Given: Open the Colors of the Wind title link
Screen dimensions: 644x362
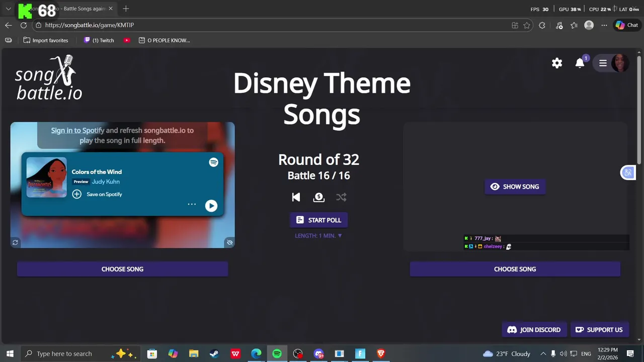Looking at the screenshot, I should 97,172.
